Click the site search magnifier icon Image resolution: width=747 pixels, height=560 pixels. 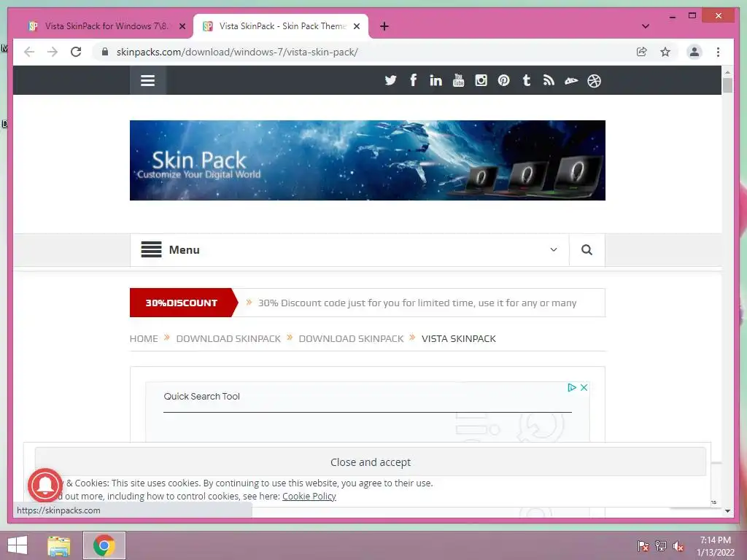587,249
